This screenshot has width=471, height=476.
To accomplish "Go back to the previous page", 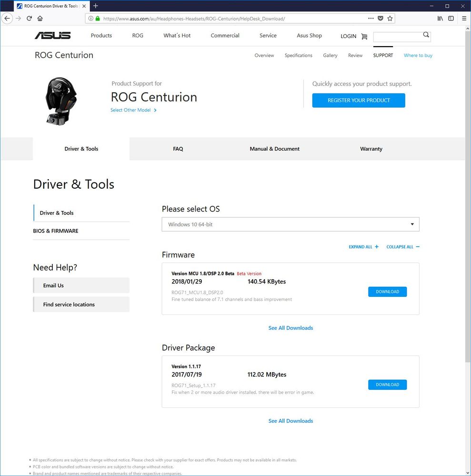I will [x=7, y=19].
